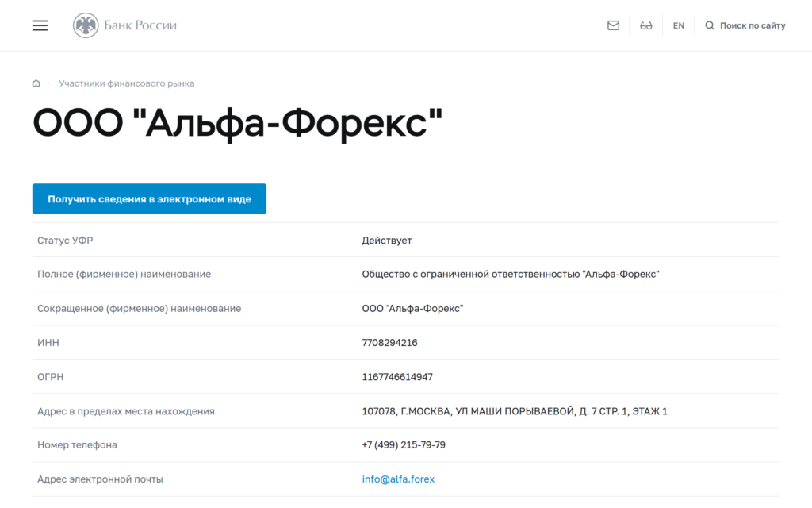Select the OGRN value 1167746614947

click(397, 377)
